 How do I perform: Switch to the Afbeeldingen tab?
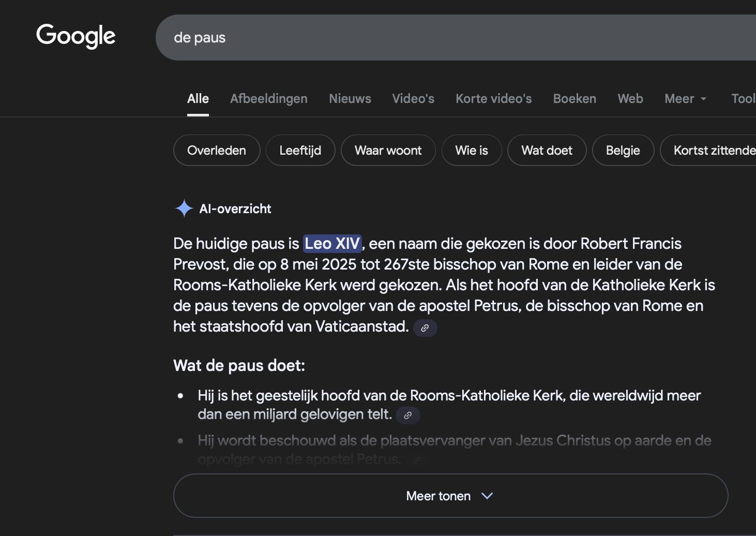click(268, 99)
